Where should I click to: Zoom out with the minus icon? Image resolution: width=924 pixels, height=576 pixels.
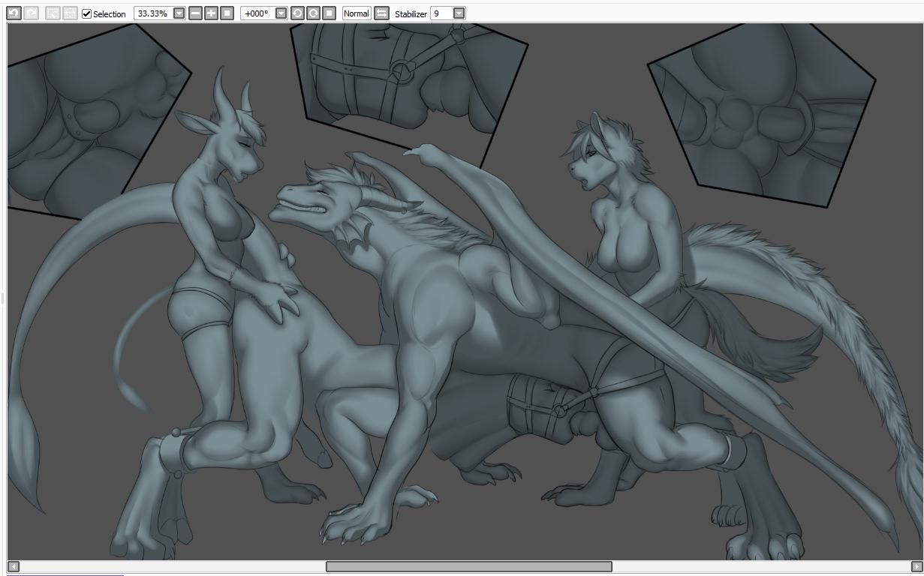pyautogui.click(x=195, y=13)
